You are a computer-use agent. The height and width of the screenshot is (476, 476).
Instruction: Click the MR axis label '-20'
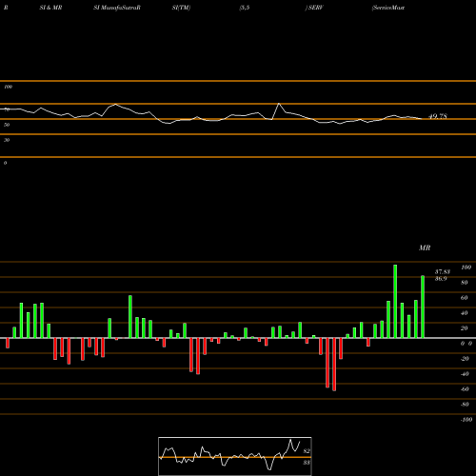click(465, 359)
